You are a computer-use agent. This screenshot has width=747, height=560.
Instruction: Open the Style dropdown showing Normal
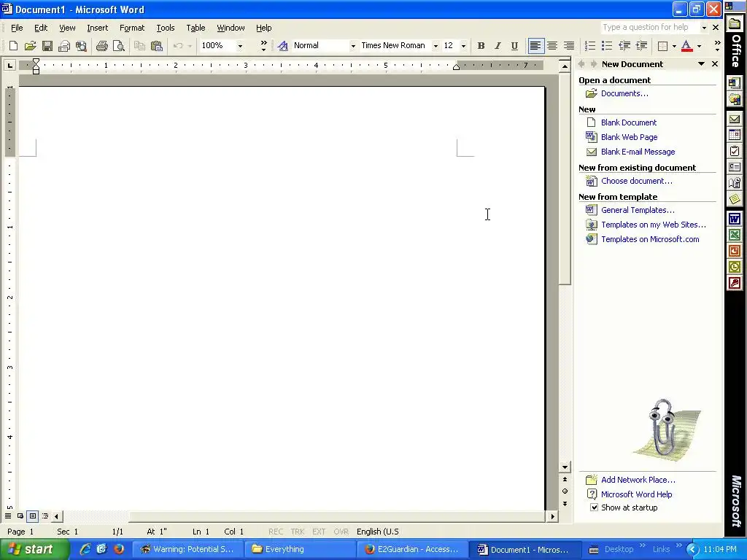tap(353, 46)
